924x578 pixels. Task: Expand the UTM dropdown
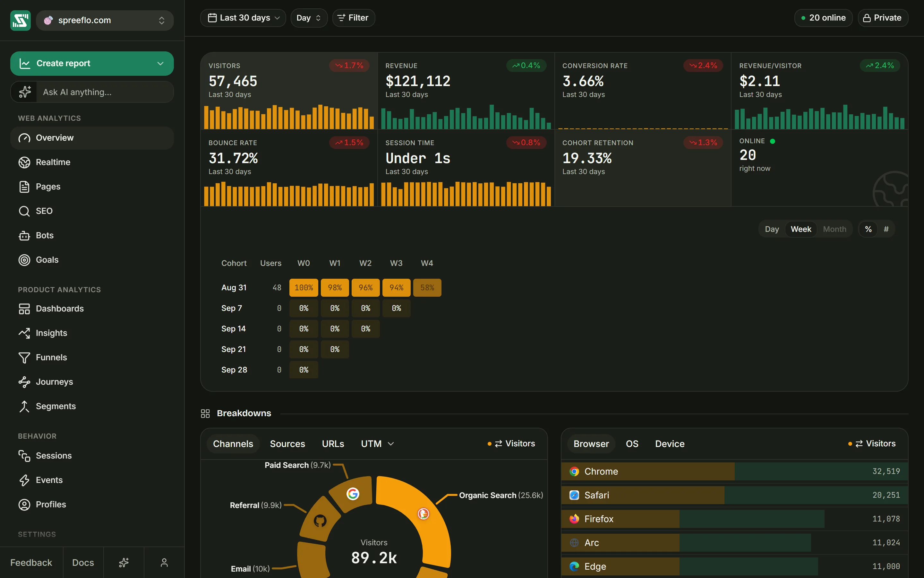[377, 444]
